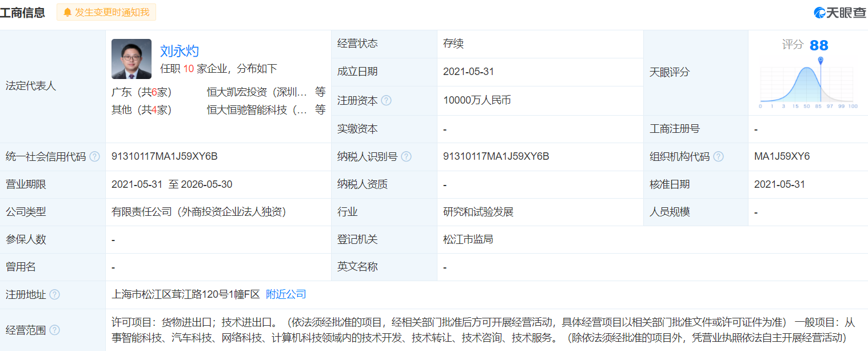Click help icon beside 注册地址

point(54,295)
